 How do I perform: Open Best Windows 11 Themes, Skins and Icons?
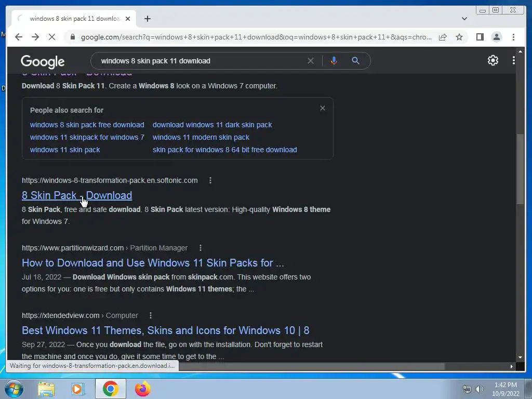click(166, 330)
